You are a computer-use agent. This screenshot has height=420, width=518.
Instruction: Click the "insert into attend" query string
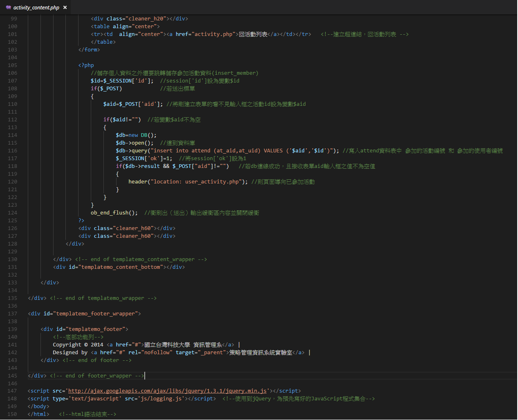click(x=242, y=151)
